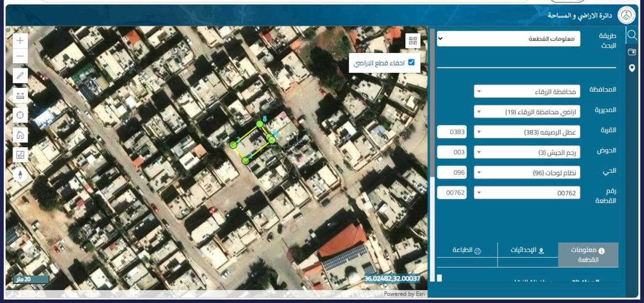Click the رقم القطعة field label
The image size is (644, 303).
tap(607, 195)
